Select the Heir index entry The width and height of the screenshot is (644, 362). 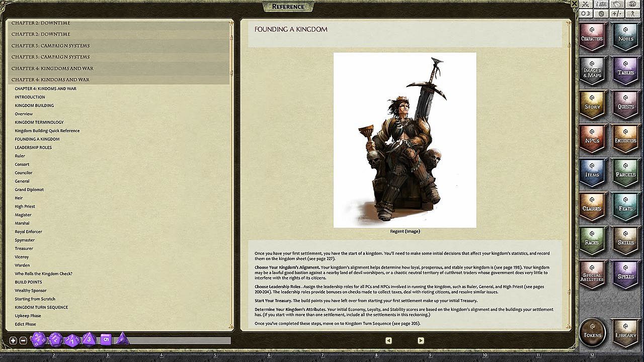coord(19,198)
